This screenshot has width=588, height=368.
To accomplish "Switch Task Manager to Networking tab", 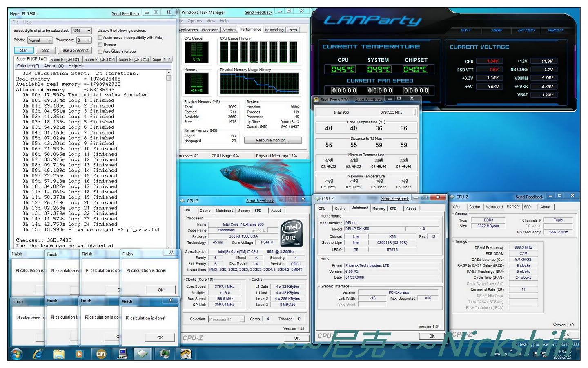I will [274, 30].
